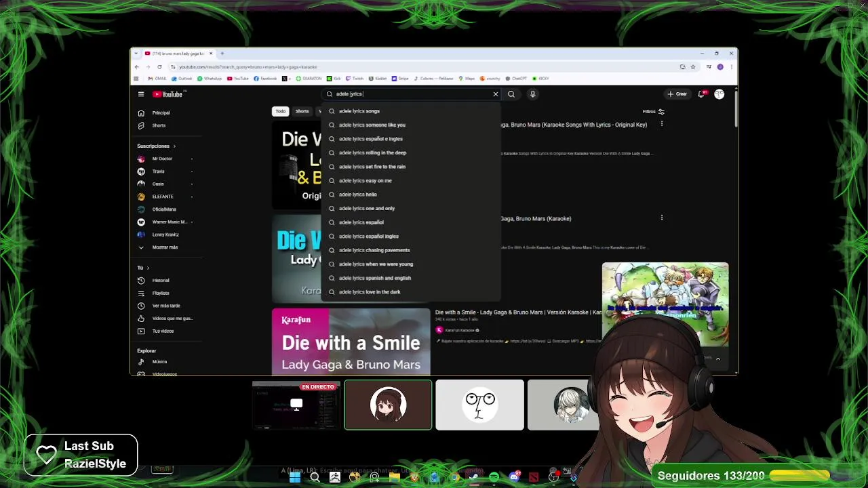Choose suggestion adele lyrics love in the dark

pyautogui.click(x=412, y=292)
